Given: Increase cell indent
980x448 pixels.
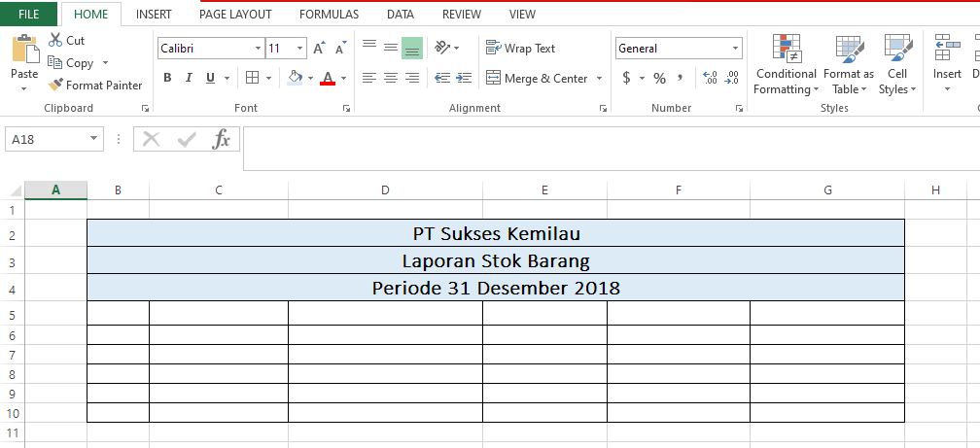Looking at the screenshot, I should 463,78.
